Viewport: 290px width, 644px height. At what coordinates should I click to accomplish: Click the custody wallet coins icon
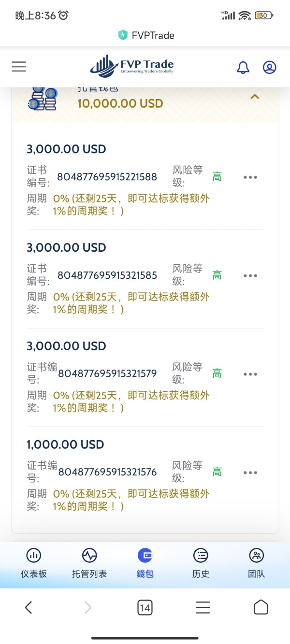[x=43, y=98]
